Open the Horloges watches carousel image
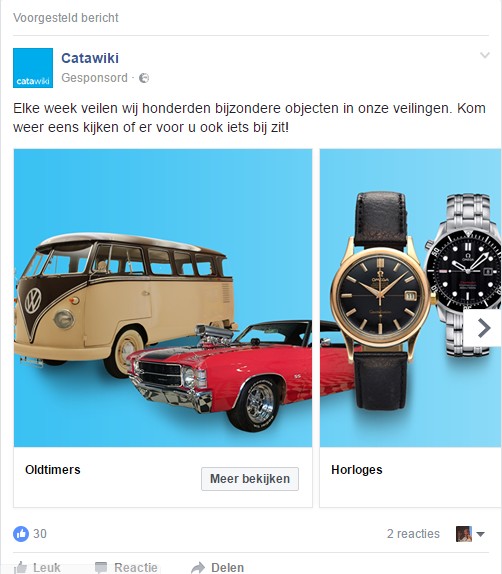This screenshot has width=502, height=574. (x=411, y=298)
